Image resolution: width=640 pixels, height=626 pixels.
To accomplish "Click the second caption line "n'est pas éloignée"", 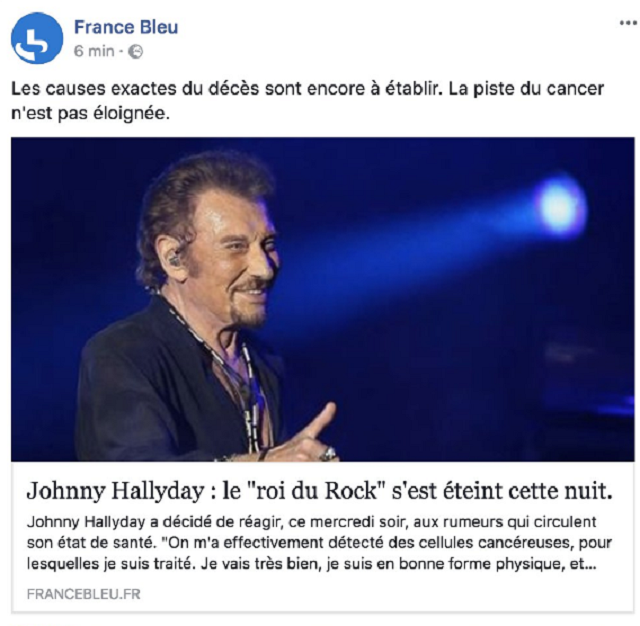I will click(90, 113).
